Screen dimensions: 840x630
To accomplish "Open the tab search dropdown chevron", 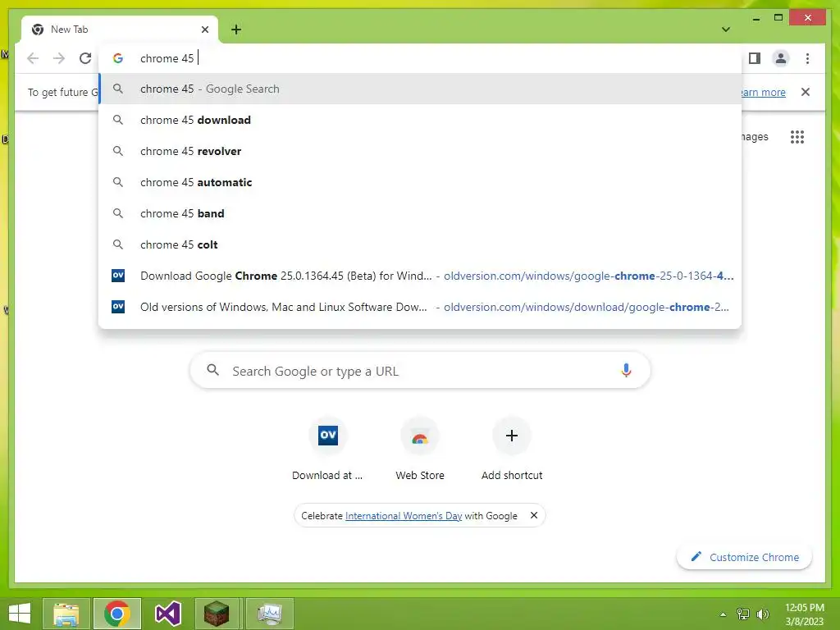I will 725,30.
